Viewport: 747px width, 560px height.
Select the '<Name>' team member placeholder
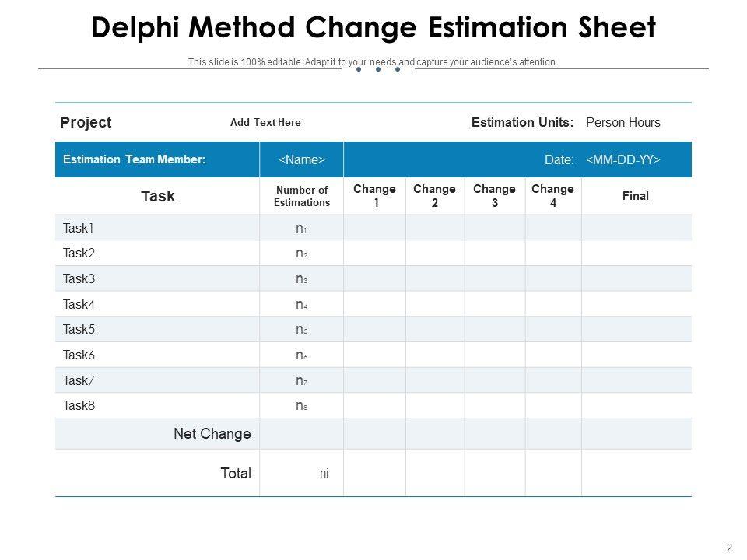coord(301,159)
